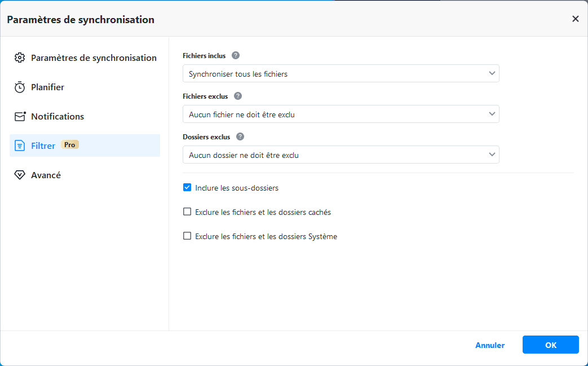
Task: Check Exclure les fichiers et dossiers Système
Action: [187, 236]
